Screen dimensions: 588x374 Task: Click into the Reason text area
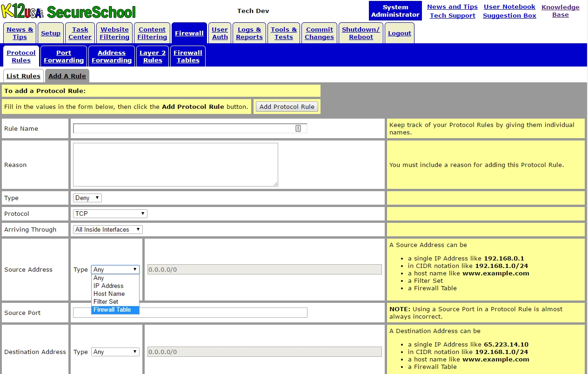(175, 165)
